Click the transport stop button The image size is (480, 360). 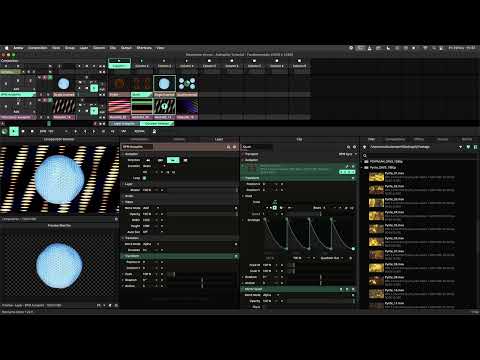tap(23, 131)
